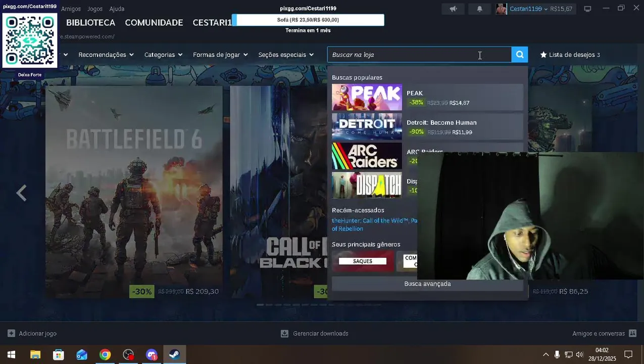The image size is (644, 364).
Task: Click the Busca avançada button
Action: (x=427, y=284)
